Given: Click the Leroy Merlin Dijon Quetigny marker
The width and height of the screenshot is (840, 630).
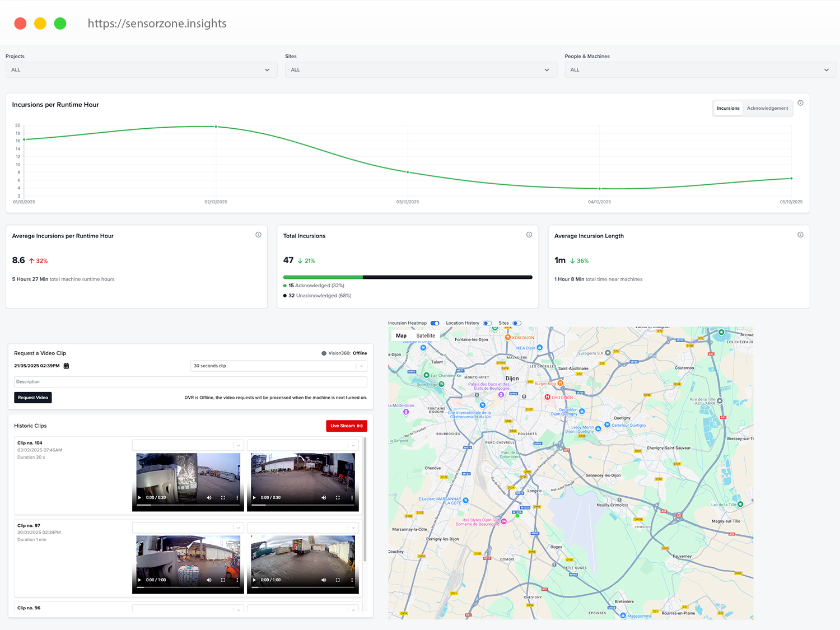Looking at the screenshot, I should click(x=598, y=429).
